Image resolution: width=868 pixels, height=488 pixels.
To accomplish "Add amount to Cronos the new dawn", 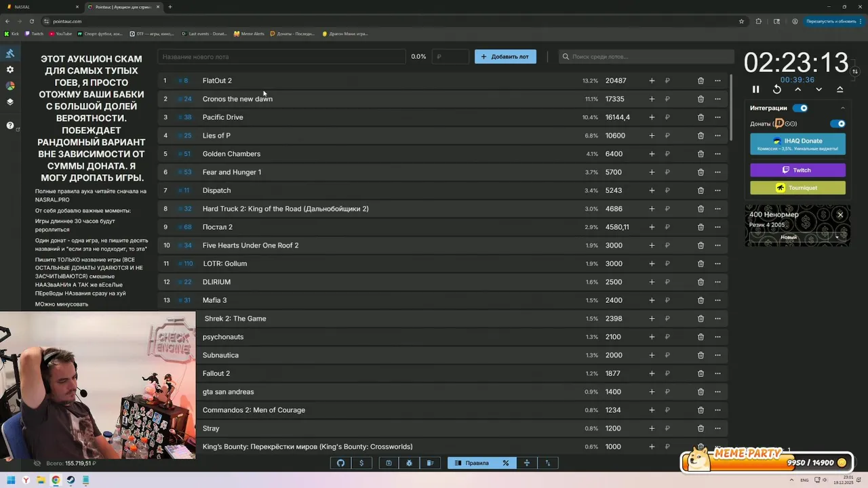I will 652,99.
